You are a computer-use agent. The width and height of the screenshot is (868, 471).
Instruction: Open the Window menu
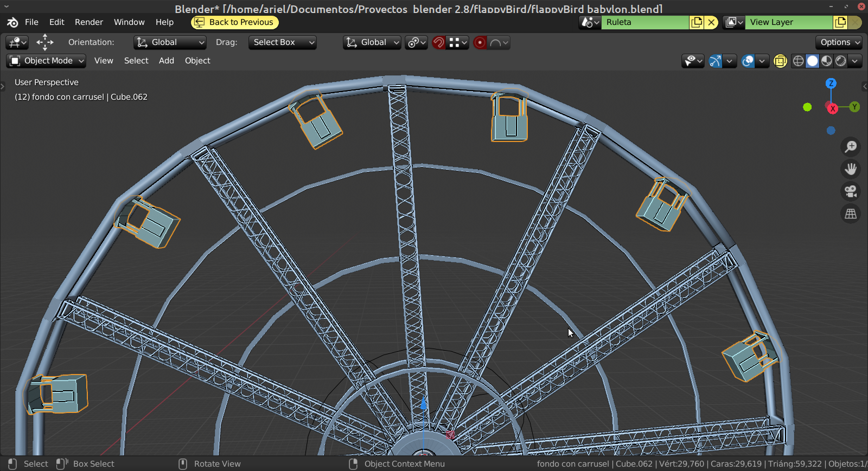pyautogui.click(x=129, y=22)
